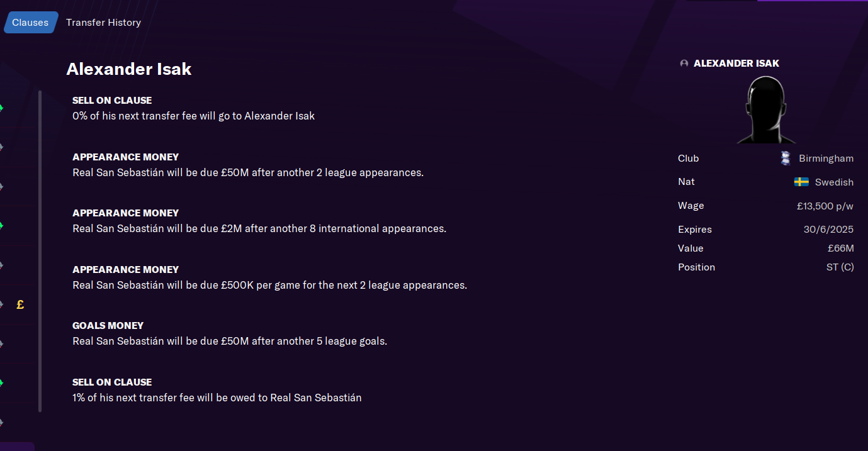Click the person icon beside uppercase ALEXANDER ISAK

coord(684,64)
